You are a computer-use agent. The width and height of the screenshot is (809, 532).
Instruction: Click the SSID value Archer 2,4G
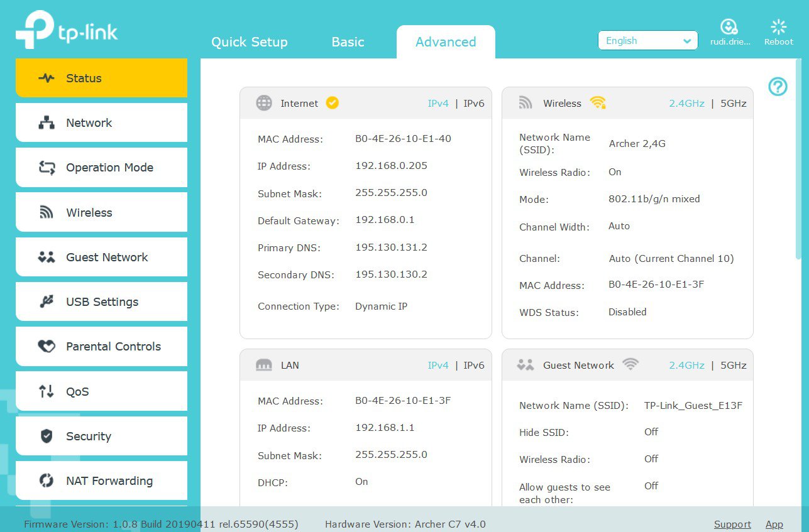(637, 144)
